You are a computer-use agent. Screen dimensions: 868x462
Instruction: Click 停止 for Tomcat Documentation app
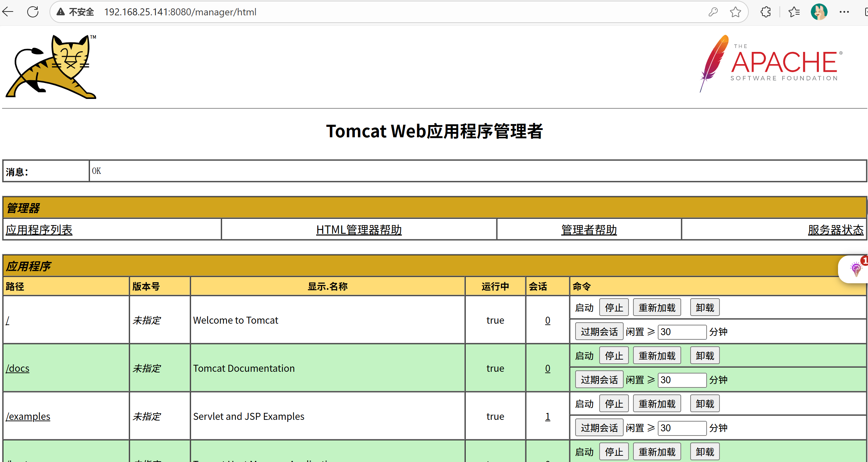[614, 356]
